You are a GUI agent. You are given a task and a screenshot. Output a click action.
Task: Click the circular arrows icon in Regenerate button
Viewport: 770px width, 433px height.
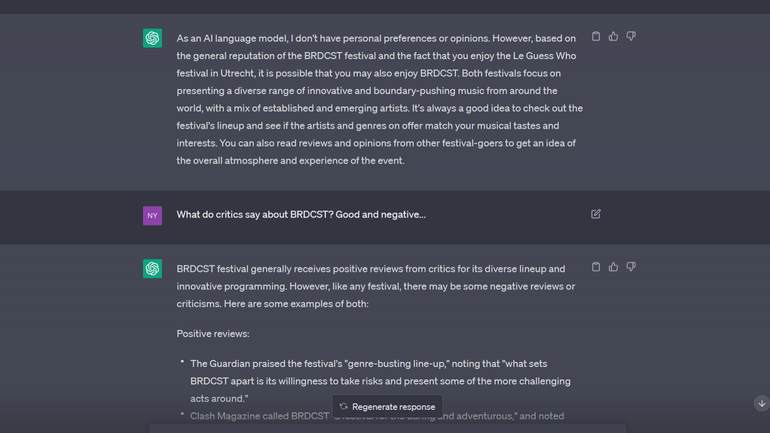[343, 407]
